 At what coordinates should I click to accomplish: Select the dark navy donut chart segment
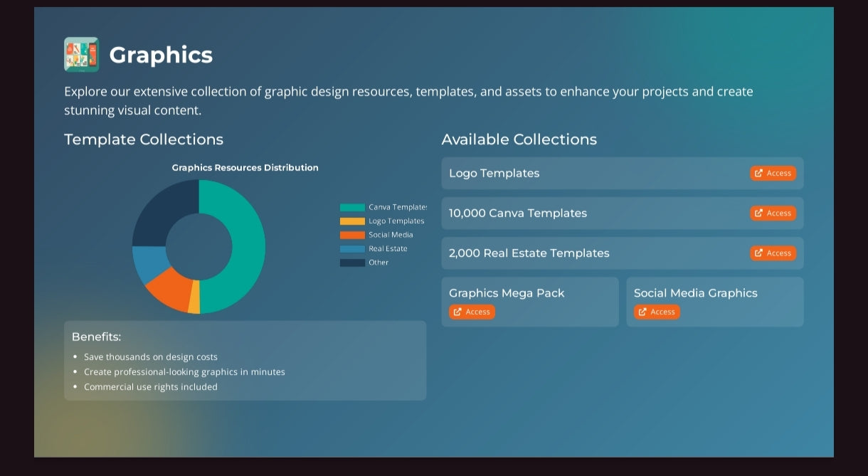coord(162,208)
